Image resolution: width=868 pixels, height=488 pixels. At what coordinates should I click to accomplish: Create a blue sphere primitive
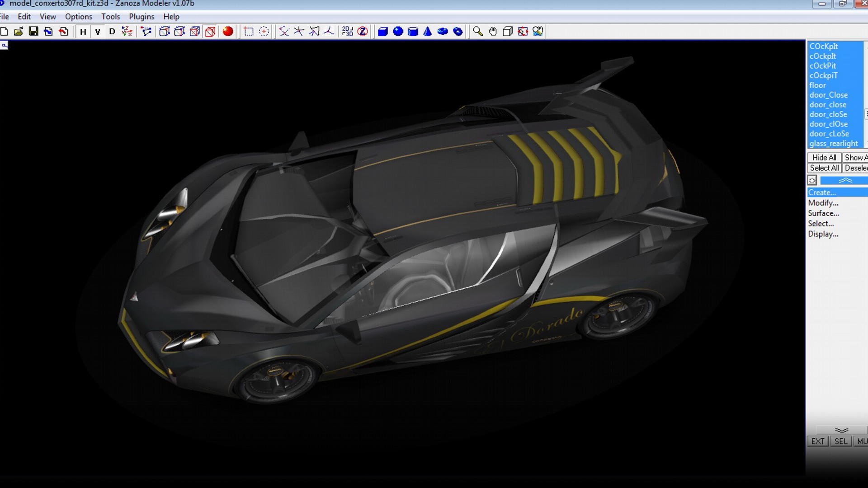(x=398, y=31)
